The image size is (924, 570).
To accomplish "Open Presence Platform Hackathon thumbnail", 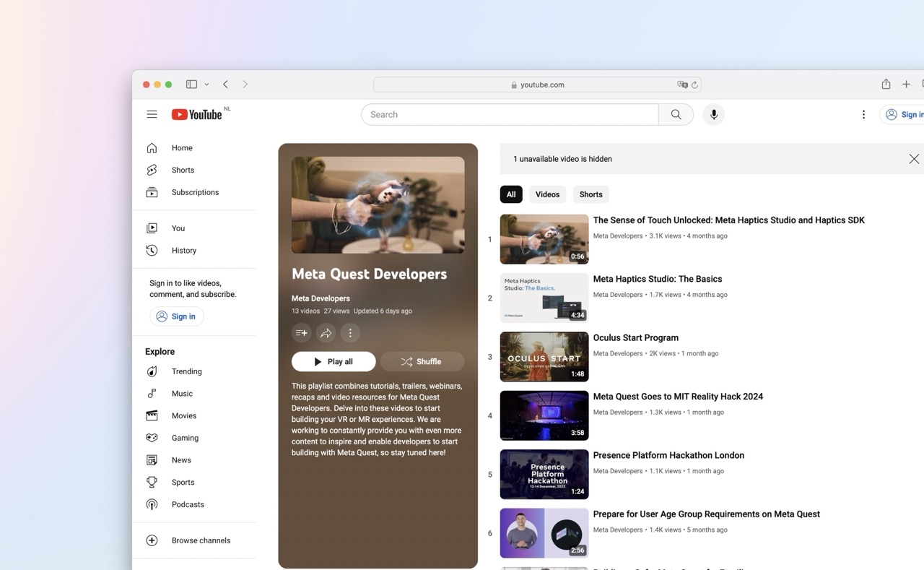I will (x=544, y=475).
